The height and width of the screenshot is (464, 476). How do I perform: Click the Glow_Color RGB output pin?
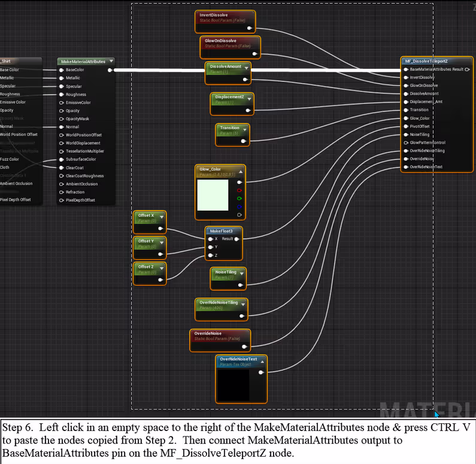click(x=239, y=183)
